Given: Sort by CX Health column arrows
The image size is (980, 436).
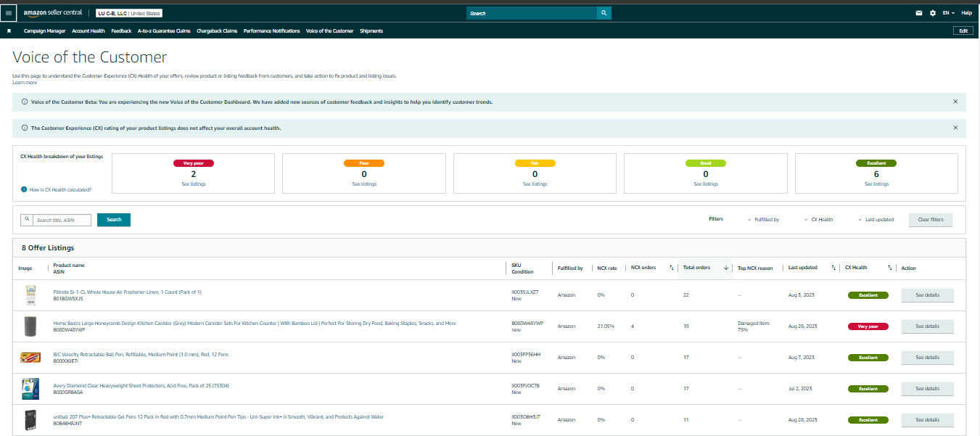Looking at the screenshot, I should pyautogui.click(x=890, y=268).
